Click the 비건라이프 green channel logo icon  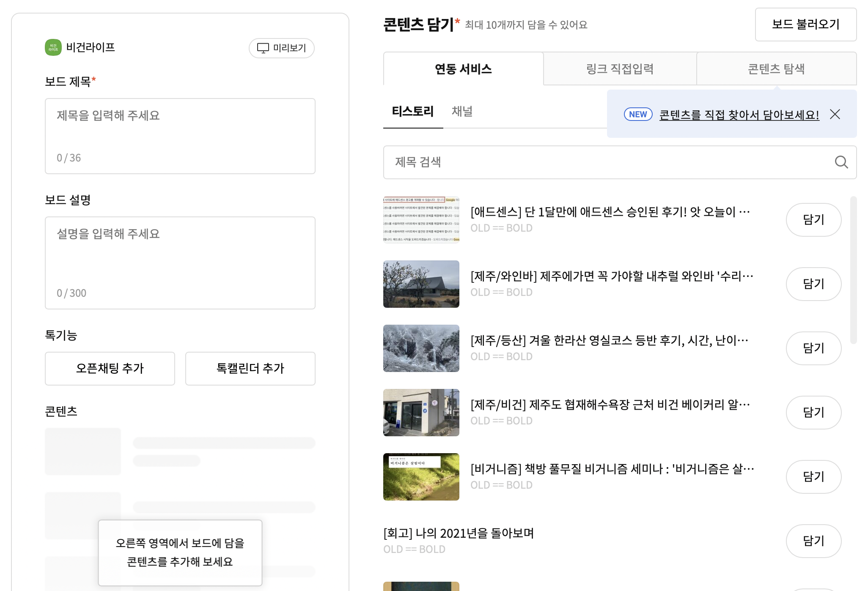(x=53, y=47)
